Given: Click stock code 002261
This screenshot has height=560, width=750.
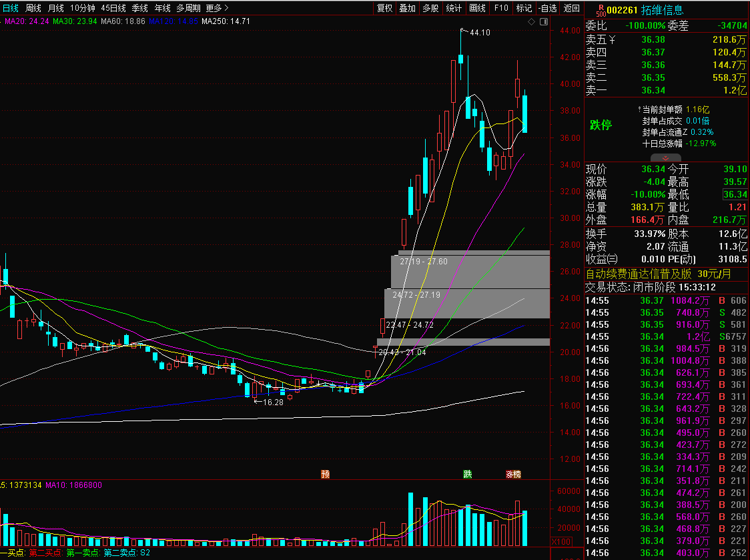Looking at the screenshot, I should [x=622, y=10].
